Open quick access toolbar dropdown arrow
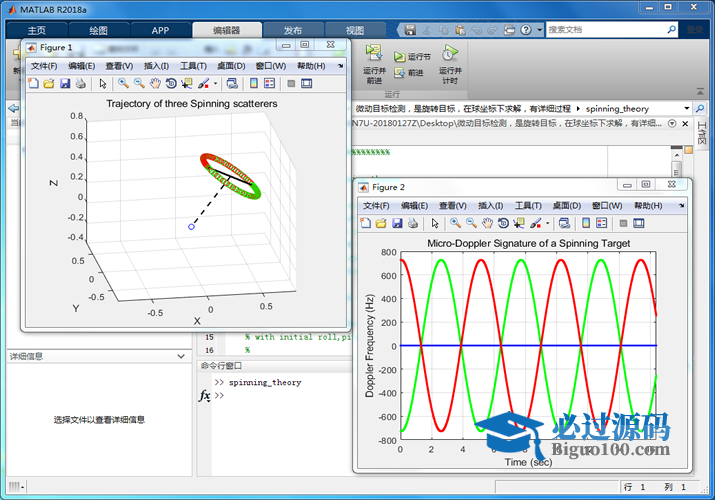The height and width of the screenshot is (500, 715). 539,30
